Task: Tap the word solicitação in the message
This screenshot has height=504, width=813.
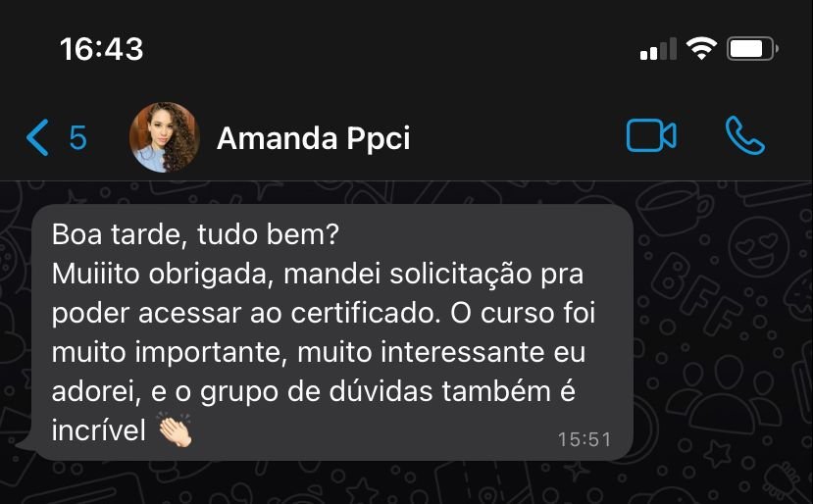Action: (460, 275)
